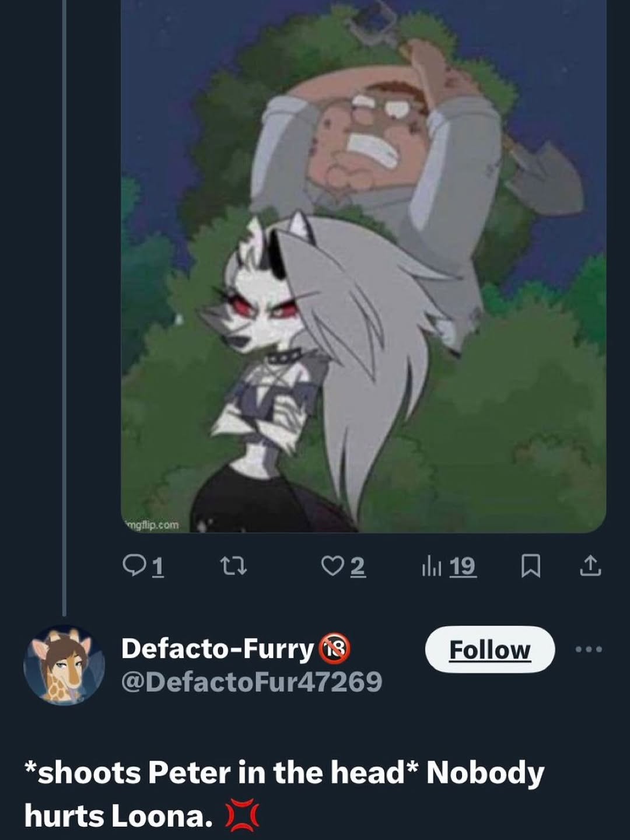Bookmark the meme post
630x840 pixels.
point(530,566)
